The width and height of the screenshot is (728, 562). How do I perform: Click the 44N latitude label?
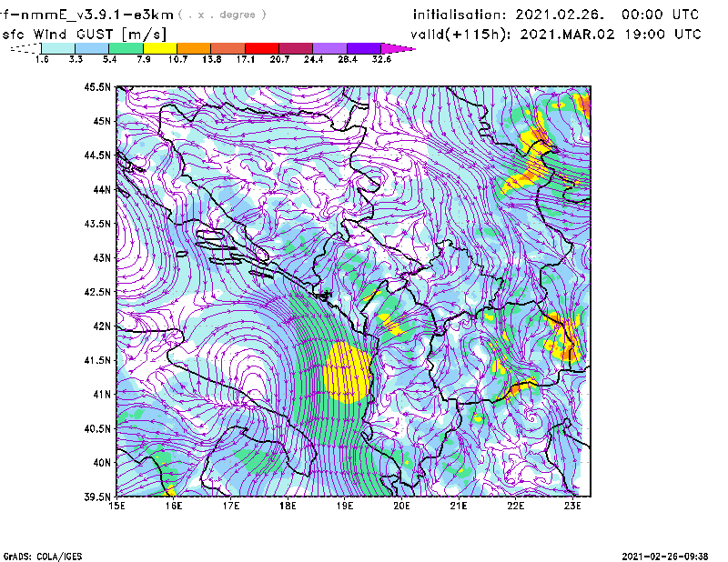click(102, 189)
